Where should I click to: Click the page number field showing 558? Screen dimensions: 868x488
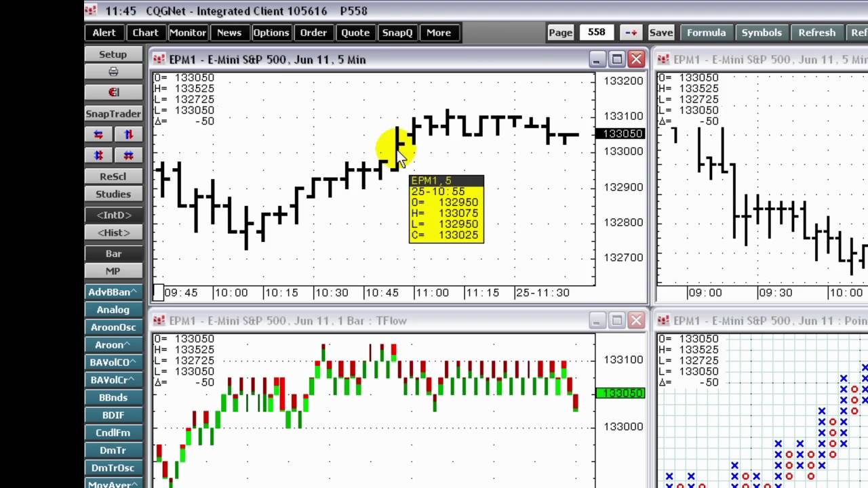(597, 32)
